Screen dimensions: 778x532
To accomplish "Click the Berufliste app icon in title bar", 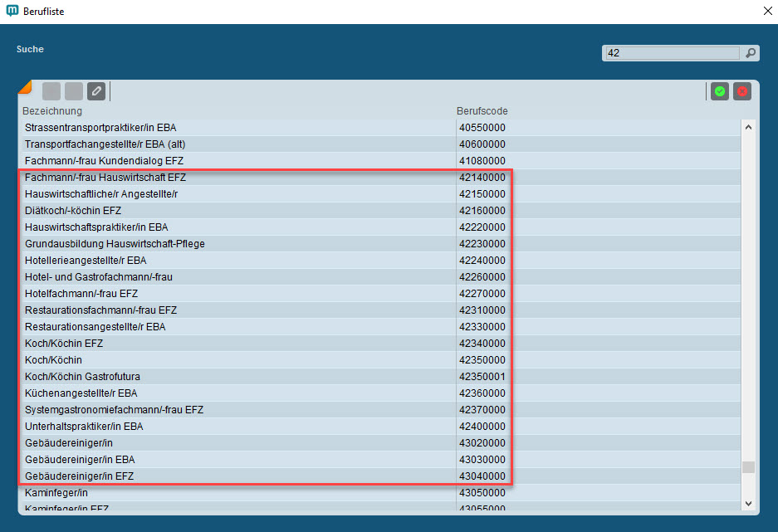I will [x=12, y=12].
